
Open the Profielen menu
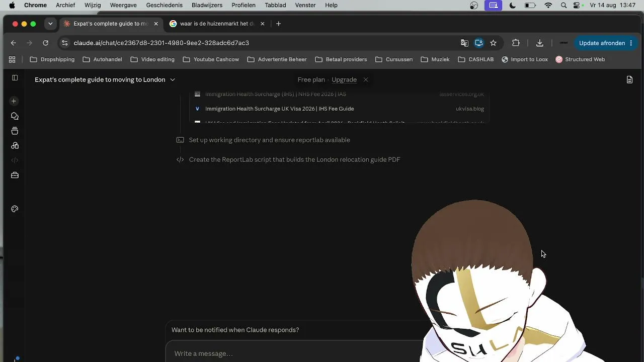pyautogui.click(x=244, y=5)
